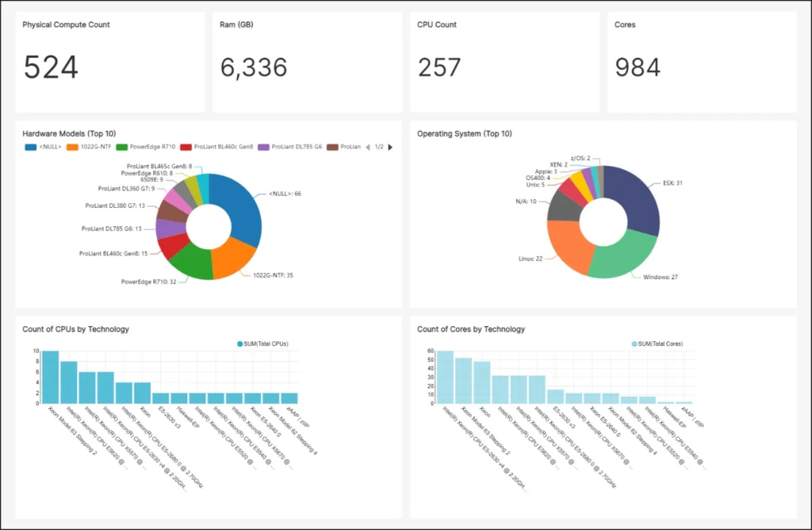Go to next legend page arrow
Screen dimensions: 812x530
[x=390, y=147]
